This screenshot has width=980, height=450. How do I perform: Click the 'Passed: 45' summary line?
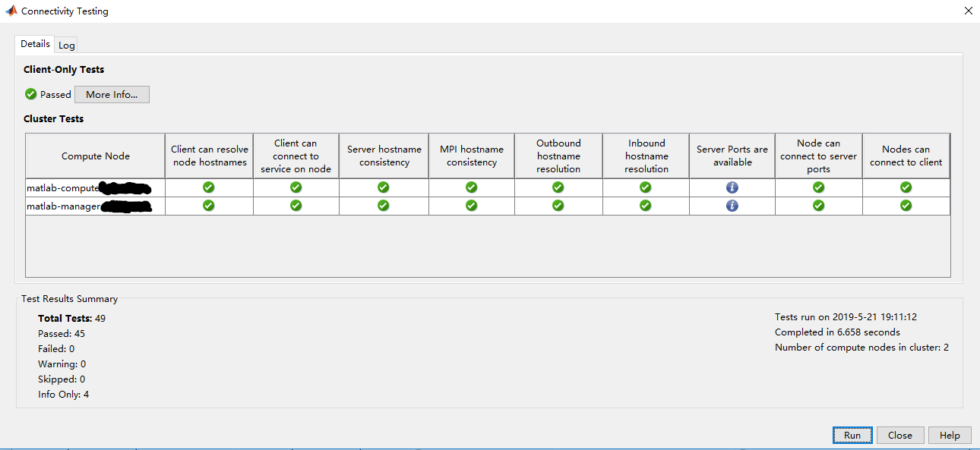coord(62,334)
